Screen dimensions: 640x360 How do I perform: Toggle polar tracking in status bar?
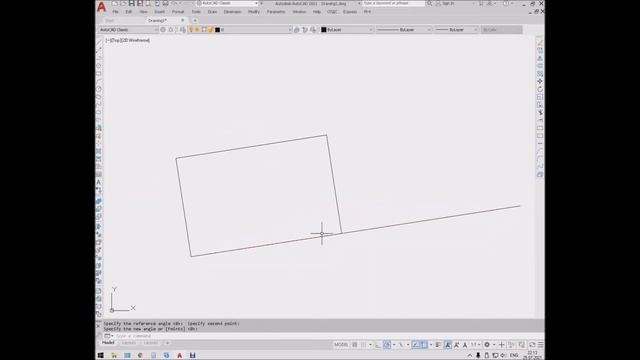387,345
